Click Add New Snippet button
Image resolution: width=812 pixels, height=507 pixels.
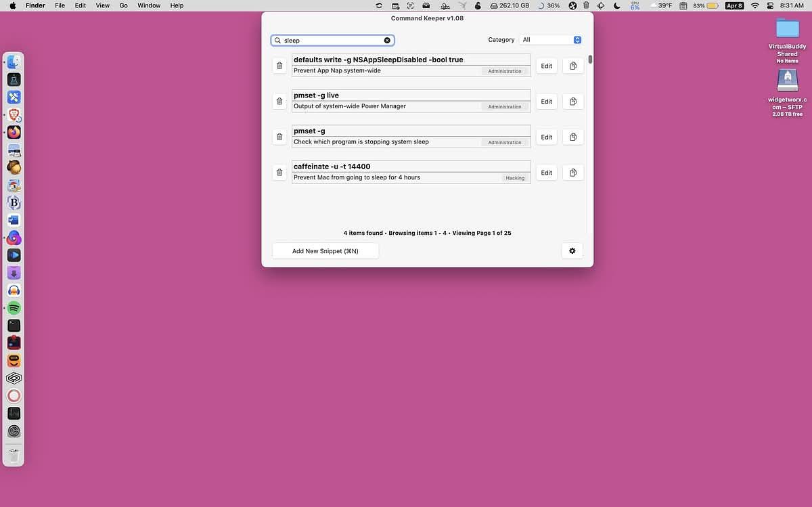point(325,251)
